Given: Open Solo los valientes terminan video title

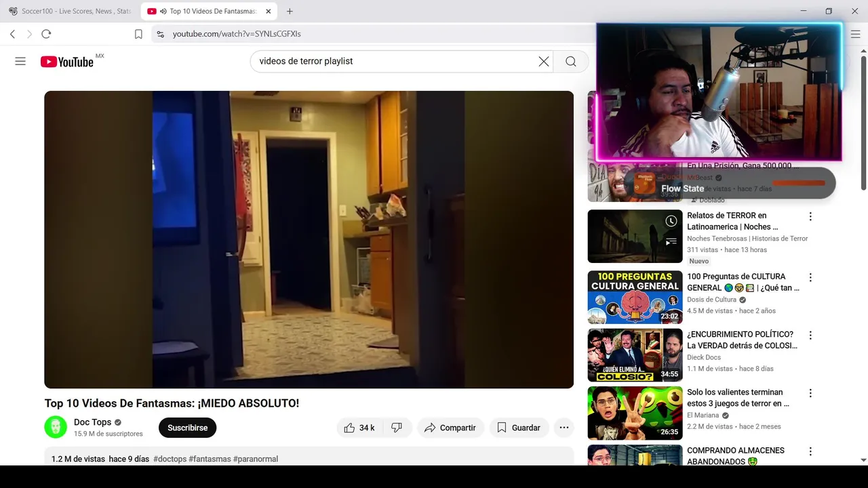Looking at the screenshot, I should (738, 398).
